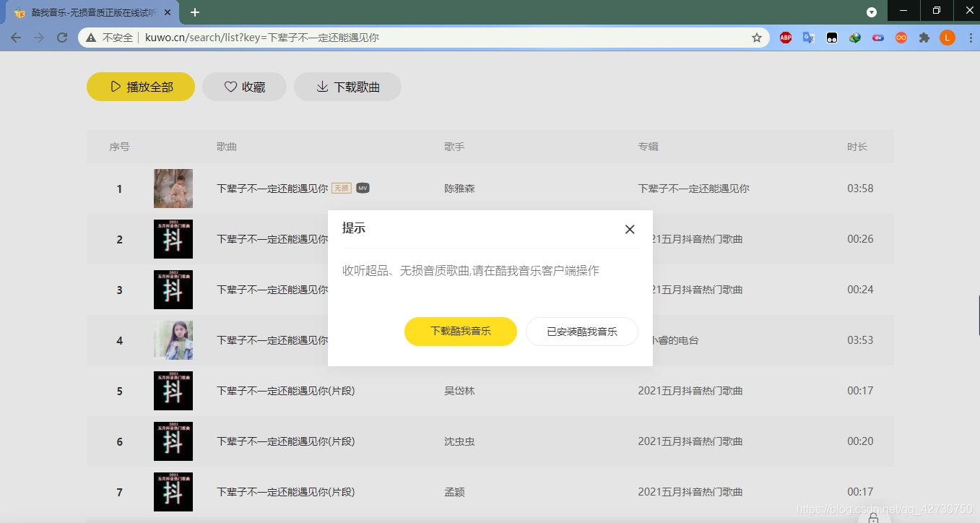Open album cover thumbnail of song 5
This screenshot has width=980, height=523.
click(x=173, y=391)
